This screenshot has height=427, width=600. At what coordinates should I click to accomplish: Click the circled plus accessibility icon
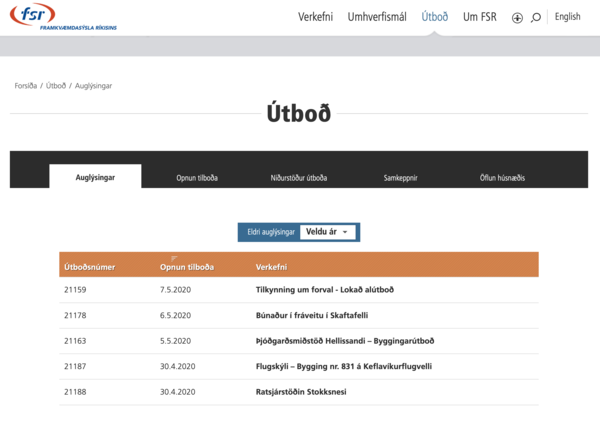517,18
